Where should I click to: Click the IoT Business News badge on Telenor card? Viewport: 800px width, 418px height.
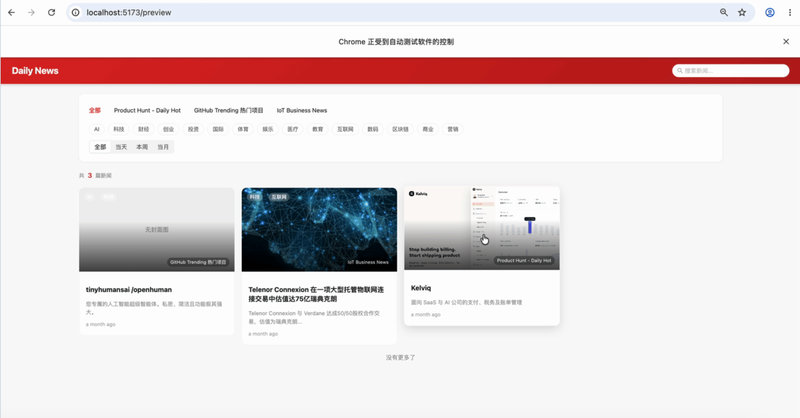coord(368,262)
